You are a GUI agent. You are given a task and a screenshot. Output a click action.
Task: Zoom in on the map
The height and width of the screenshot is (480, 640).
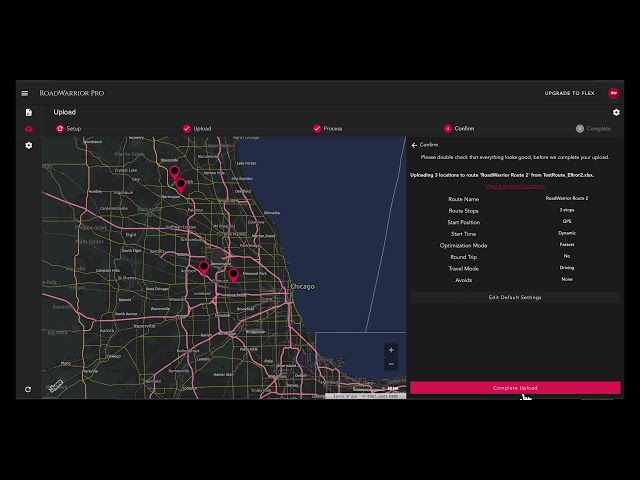click(391, 350)
